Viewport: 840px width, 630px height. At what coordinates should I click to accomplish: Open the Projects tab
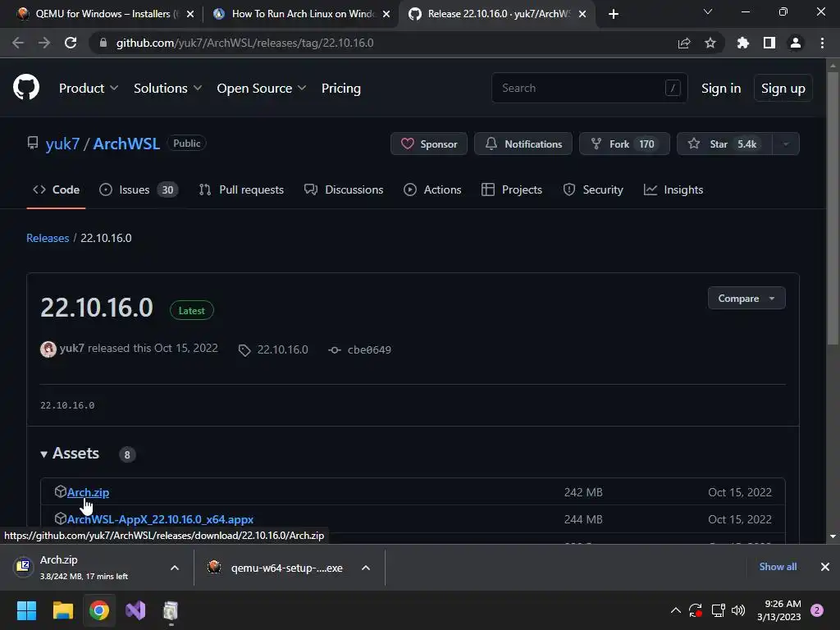pos(512,189)
